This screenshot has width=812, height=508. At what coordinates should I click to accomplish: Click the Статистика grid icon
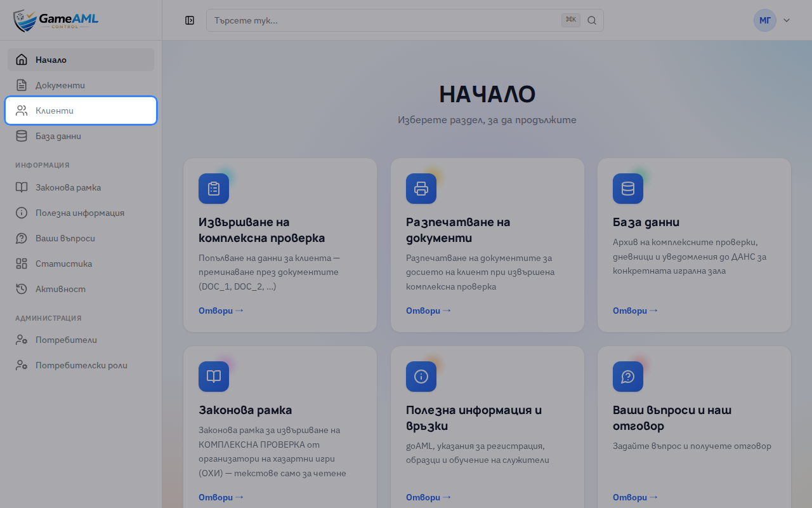pos(22,264)
